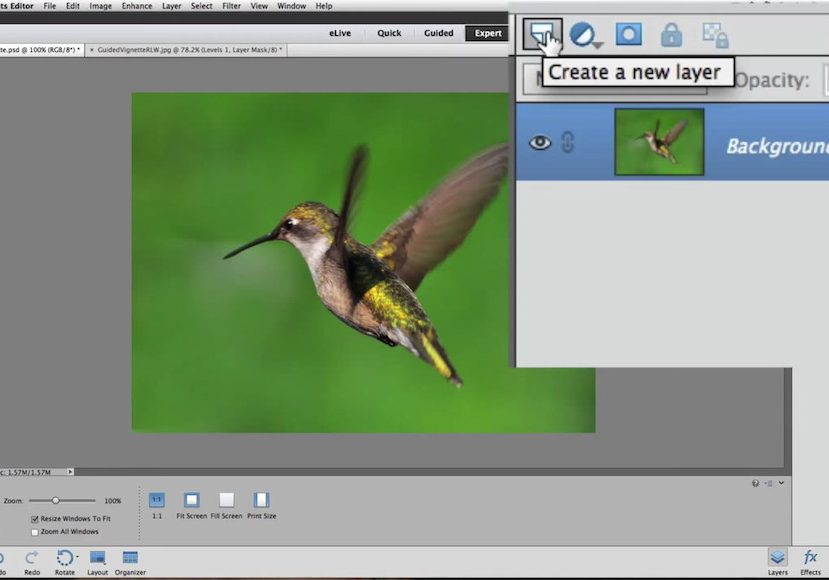829x580 pixels.
Task: Open the Layout options
Action: (97, 563)
